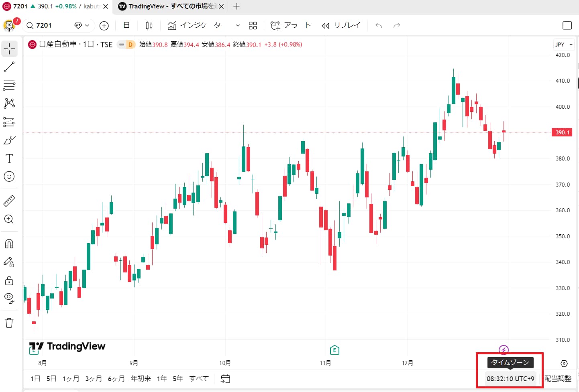Hide all drawings via the eye icon
The image size is (579, 392).
tap(9, 297)
